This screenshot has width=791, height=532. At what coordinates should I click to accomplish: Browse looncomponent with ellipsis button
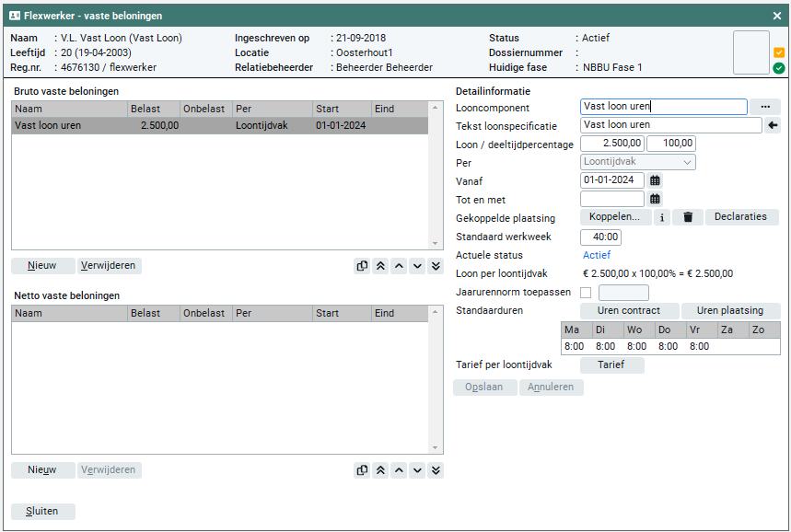[x=765, y=107]
